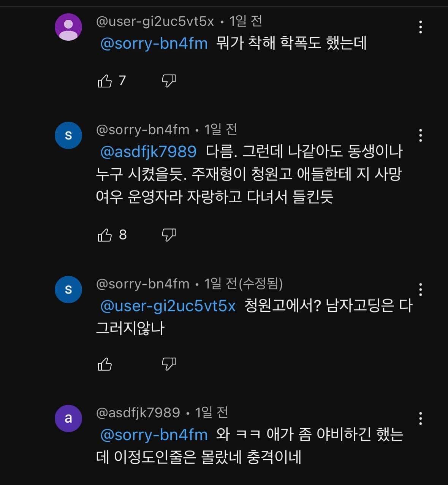The width and height of the screenshot is (448, 485).
Task: Like the bottom comment by @asdfjk7989
Action: (x=105, y=483)
